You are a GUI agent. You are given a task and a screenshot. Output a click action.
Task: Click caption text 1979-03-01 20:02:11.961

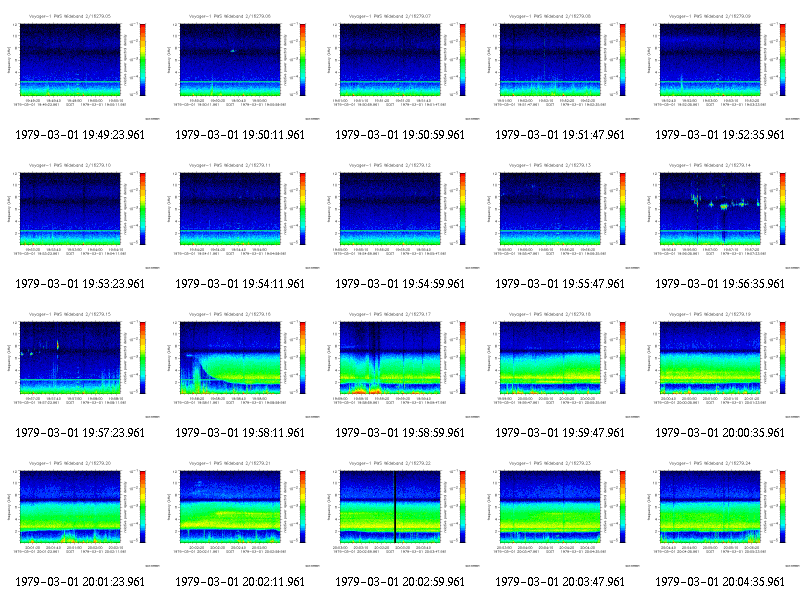[x=240, y=582]
